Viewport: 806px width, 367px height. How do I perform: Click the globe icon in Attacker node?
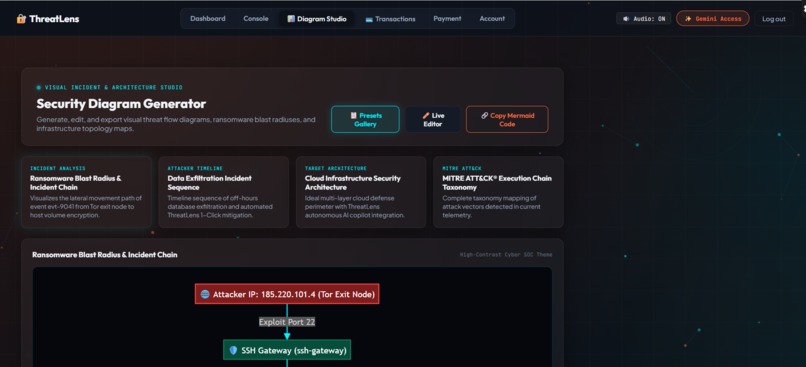coord(205,294)
